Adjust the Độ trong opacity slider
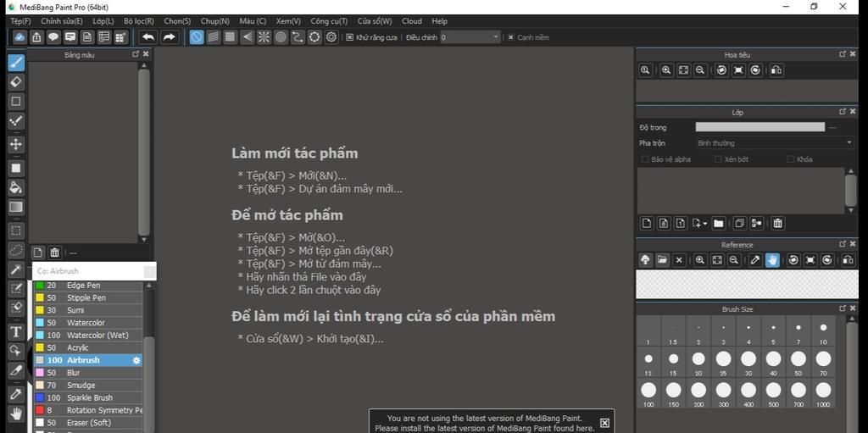The height and width of the screenshot is (433, 868). 760,127
